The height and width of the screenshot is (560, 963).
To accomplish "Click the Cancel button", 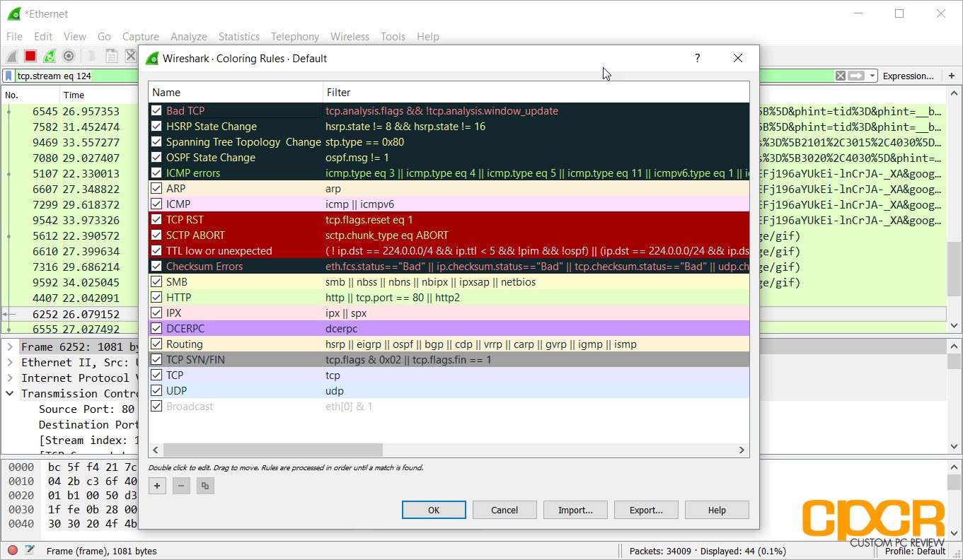I will (504, 510).
